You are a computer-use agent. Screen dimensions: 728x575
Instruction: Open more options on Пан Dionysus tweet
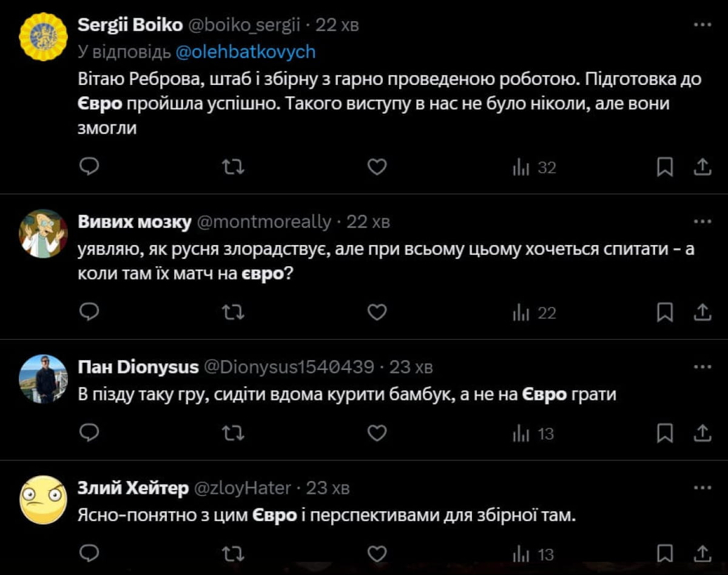click(x=702, y=367)
